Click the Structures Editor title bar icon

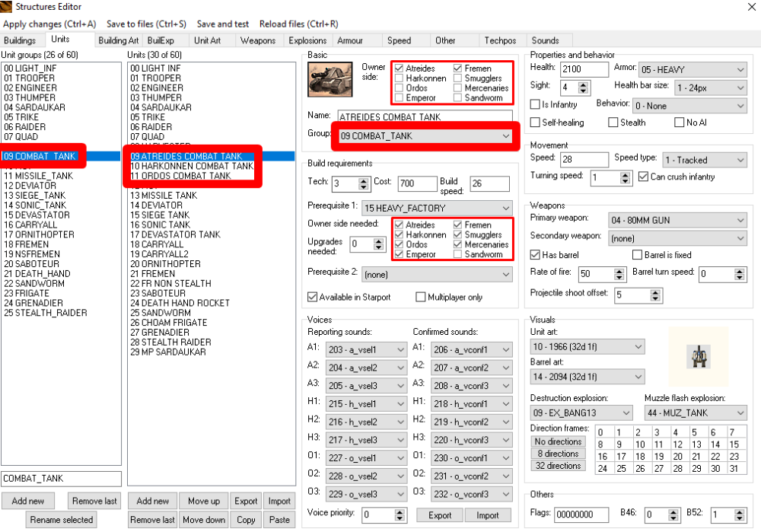pos(8,8)
